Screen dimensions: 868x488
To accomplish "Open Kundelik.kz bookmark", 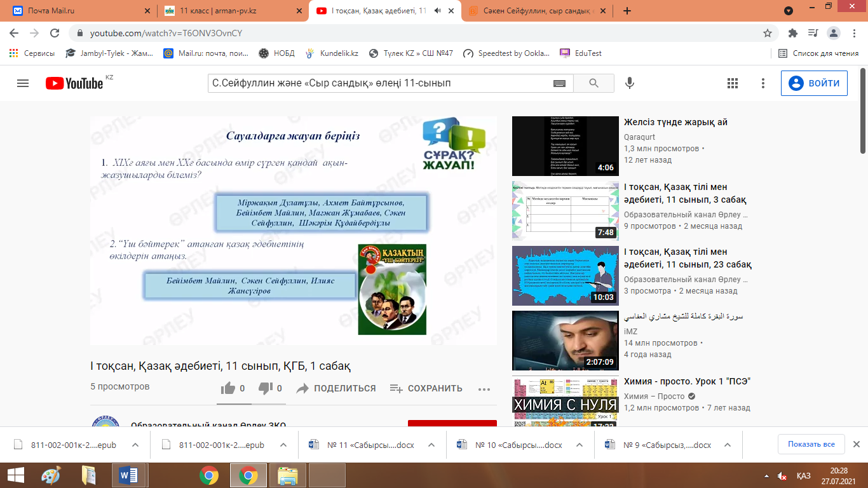I will 332,53.
